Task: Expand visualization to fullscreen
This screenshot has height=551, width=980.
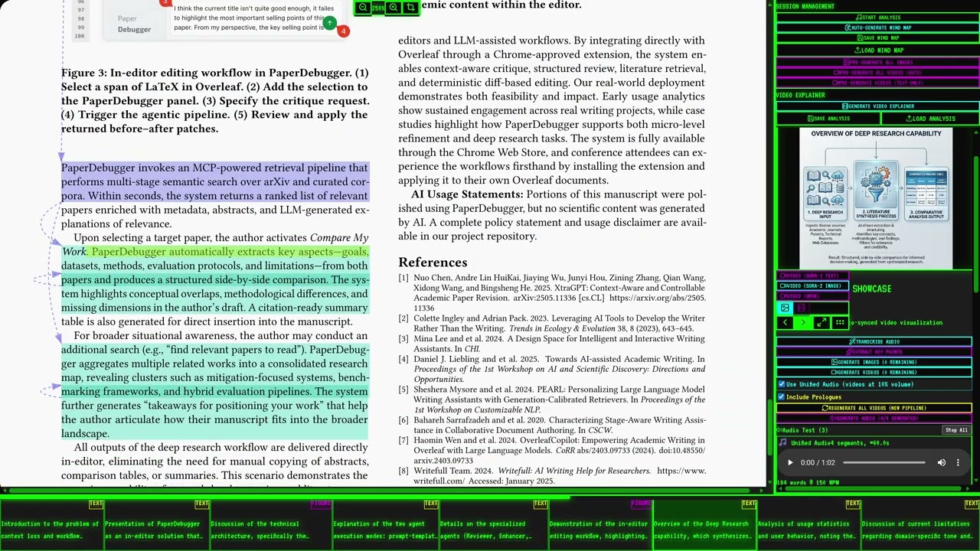Action: click(x=821, y=323)
